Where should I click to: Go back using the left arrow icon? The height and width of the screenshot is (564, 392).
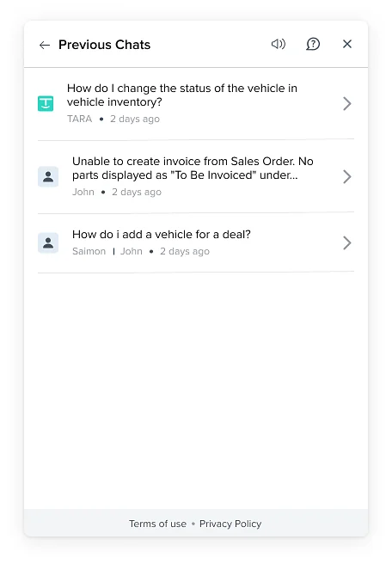pyautogui.click(x=45, y=45)
